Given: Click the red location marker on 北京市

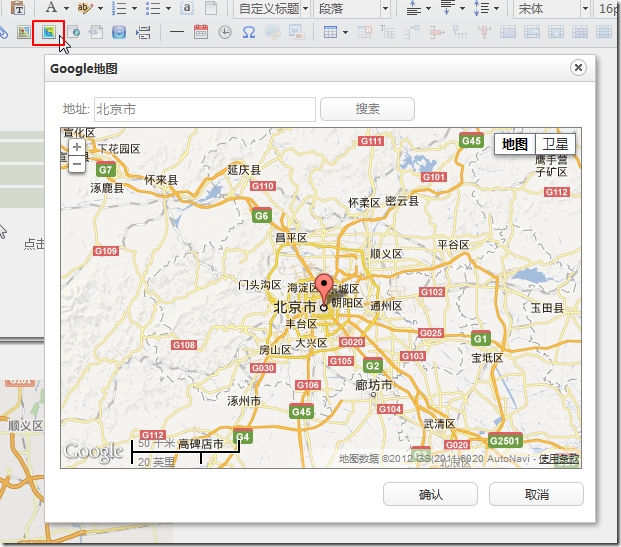Looking at the screenshot, I should coord(324,290).
